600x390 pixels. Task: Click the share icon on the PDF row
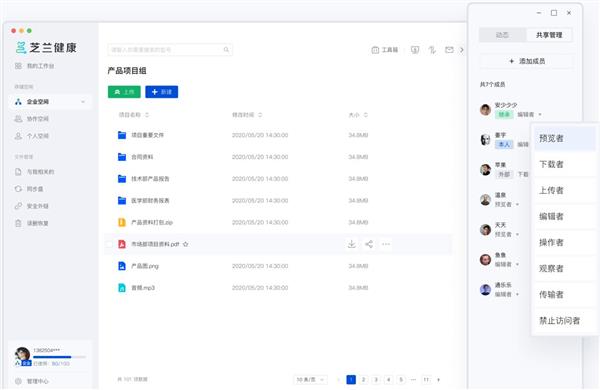[369, 244]
